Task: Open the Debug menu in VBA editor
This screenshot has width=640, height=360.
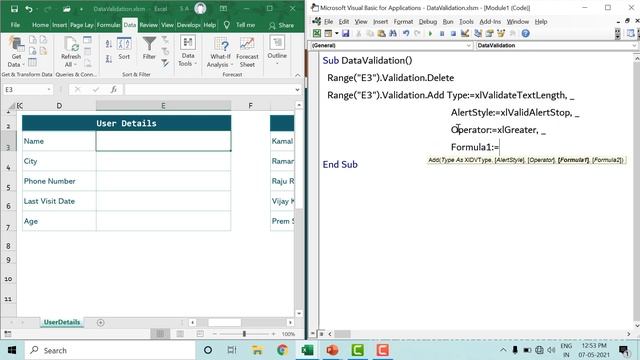Action: point(427,22)
